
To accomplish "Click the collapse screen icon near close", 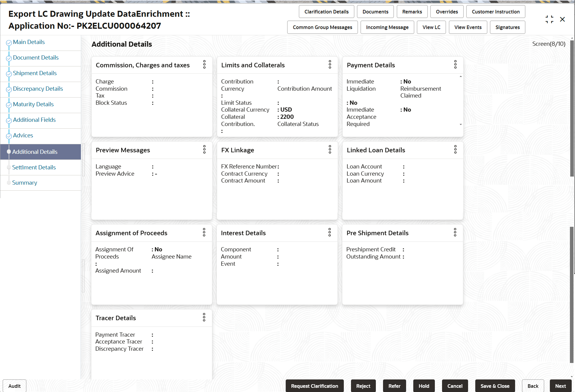I will coord(549,19).
